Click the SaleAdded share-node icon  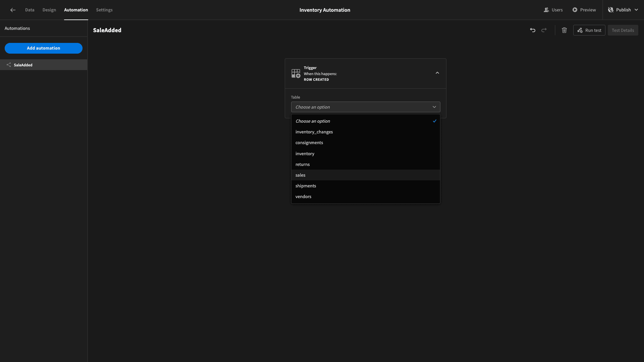pos(9,65)
